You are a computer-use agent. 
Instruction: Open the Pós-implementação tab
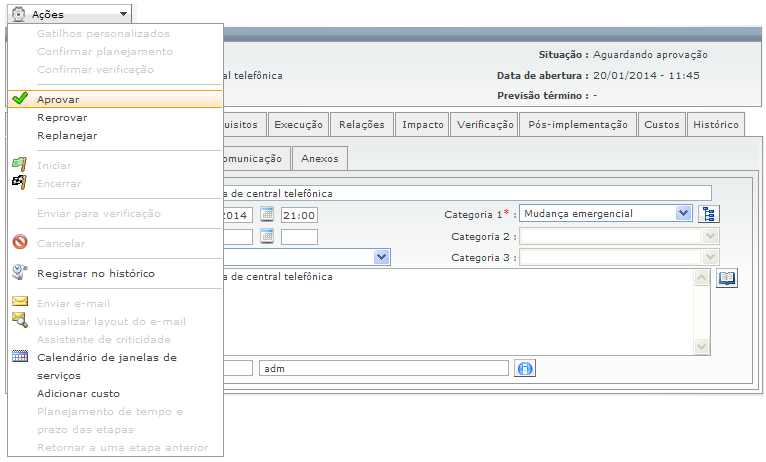click(x=577, y=125)
